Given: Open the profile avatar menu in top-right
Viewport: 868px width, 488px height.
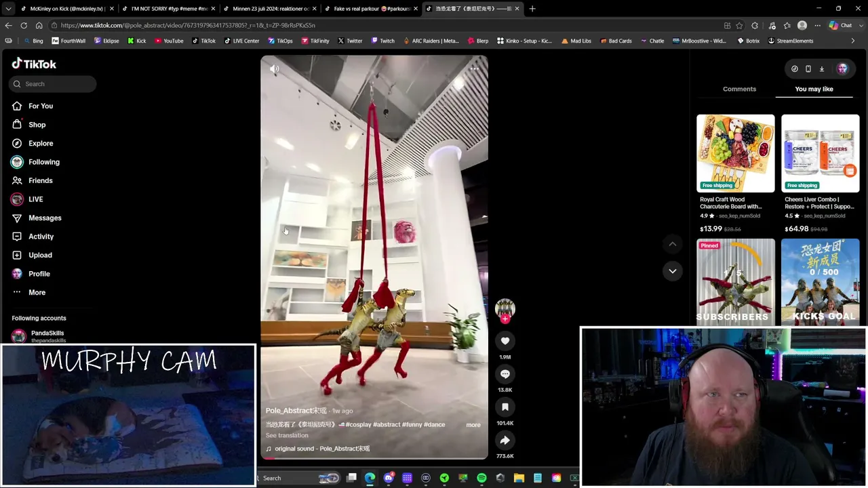Looking at the screenshot, I should coord(842,68).
